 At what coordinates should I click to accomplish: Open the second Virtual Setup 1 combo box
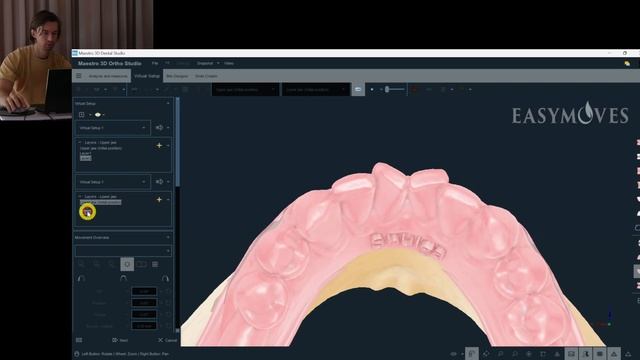[x=113, y=182]
